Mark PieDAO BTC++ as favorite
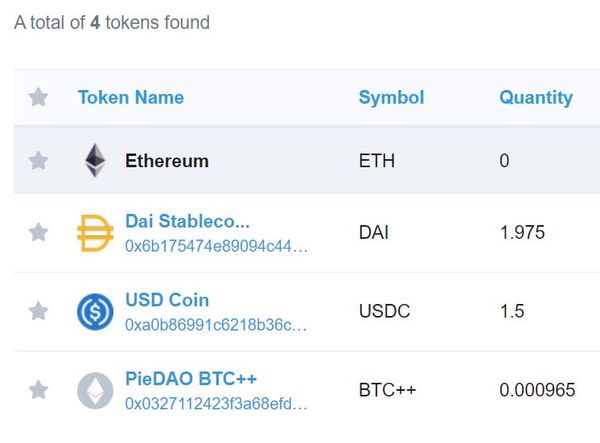Image resolution: width=600 pixels, height=443 pixels. (38, 390)
